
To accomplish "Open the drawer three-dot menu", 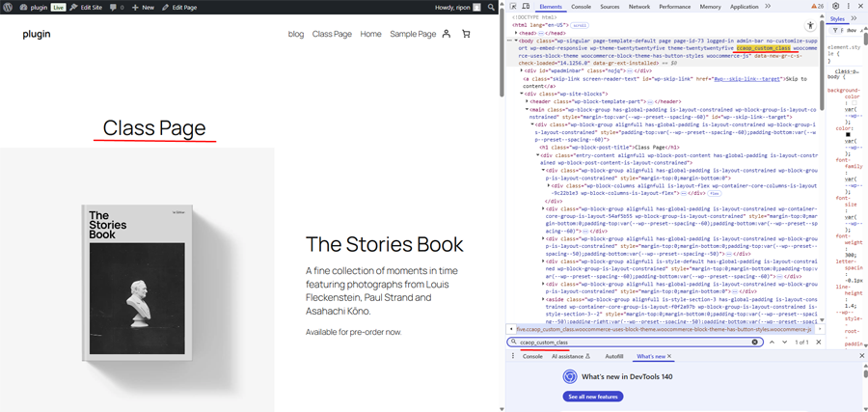I will coord(513,356).
